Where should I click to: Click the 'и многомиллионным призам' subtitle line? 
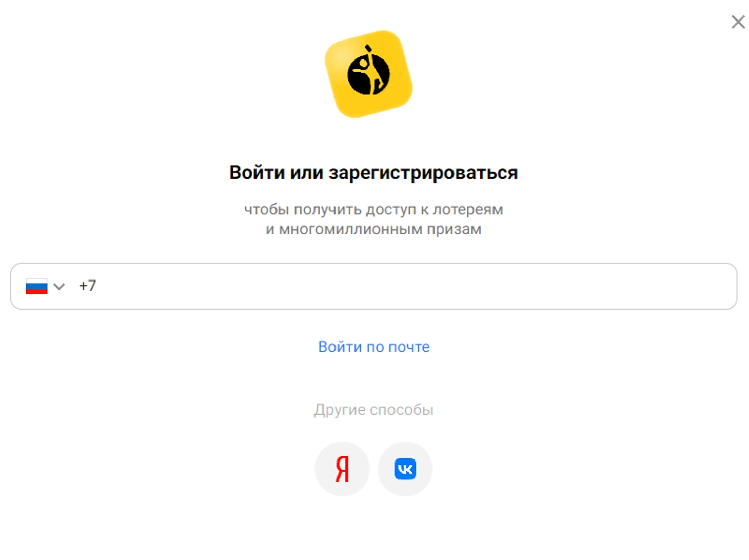(373, 229)
